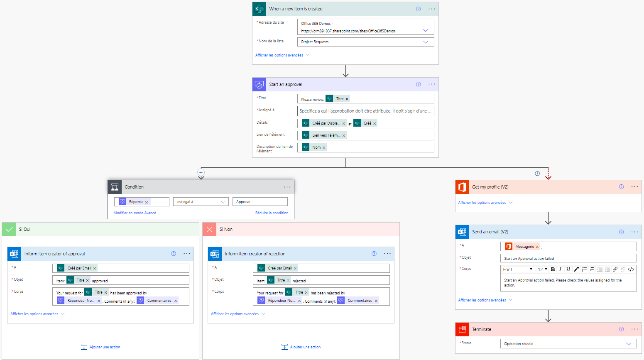Click the Condition card header
This screenshot has height=360, width=644.
tap(201, 187)
